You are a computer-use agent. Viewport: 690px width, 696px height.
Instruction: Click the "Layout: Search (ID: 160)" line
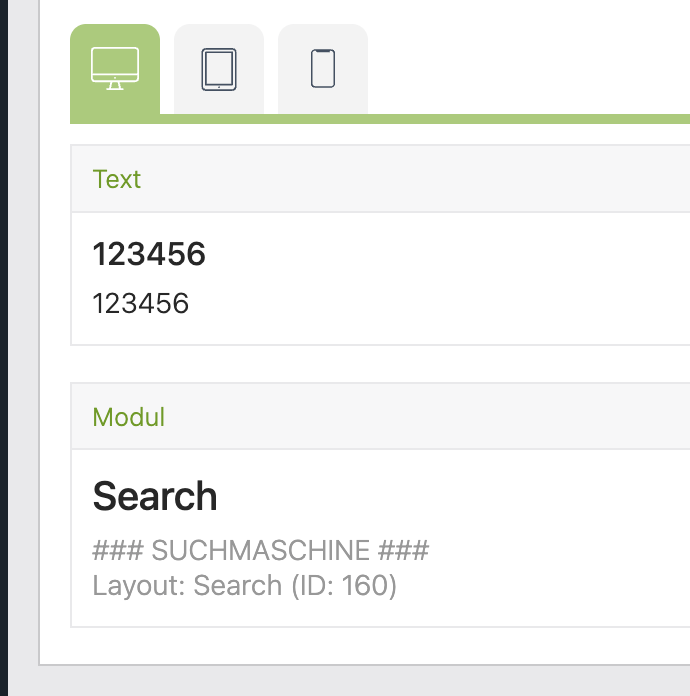click(x=245, y=585)
